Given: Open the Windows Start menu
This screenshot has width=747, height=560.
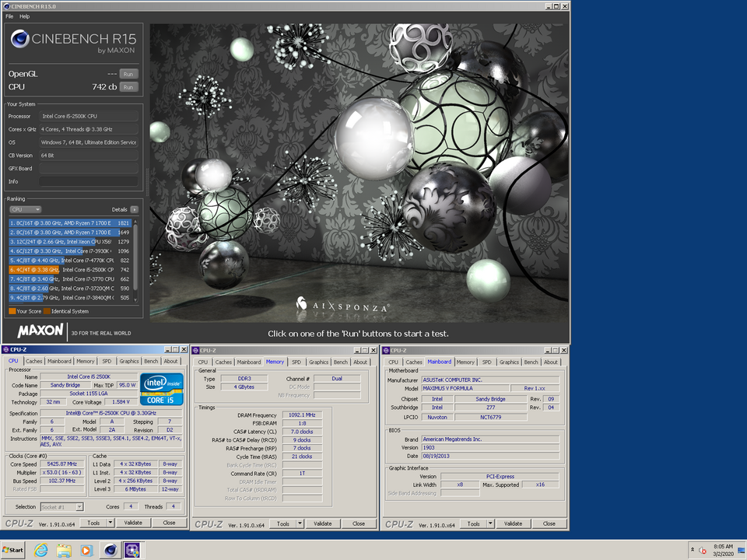Looking at the screenshot, I should tap(13, 550).
